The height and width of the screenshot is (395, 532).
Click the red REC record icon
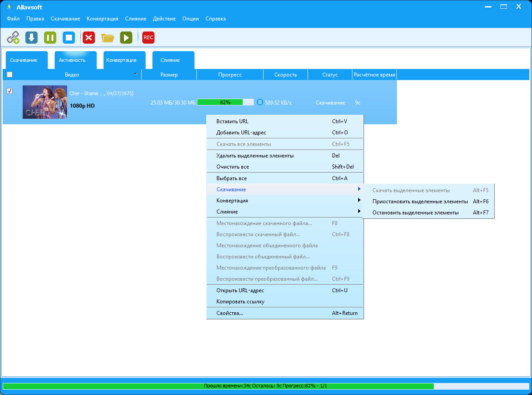[x=148, y=37]
